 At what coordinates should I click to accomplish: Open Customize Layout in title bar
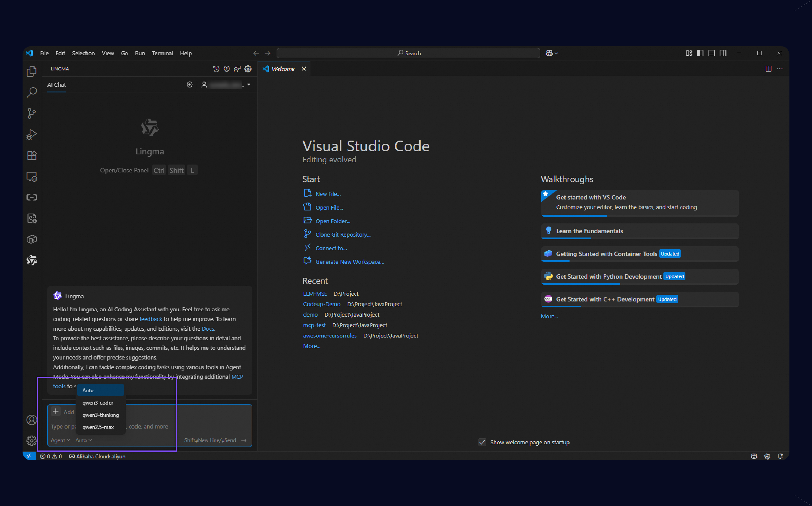click(689, 53)
